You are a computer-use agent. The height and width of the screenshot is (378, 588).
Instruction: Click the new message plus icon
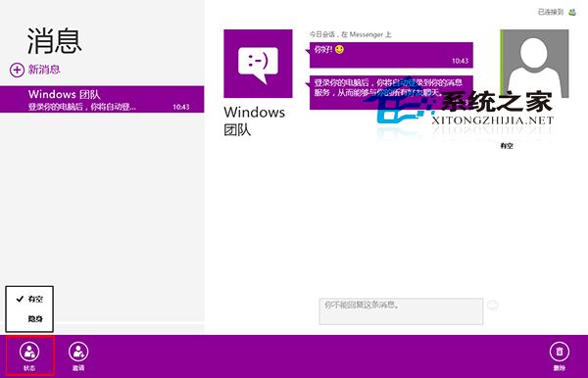click(x=17, y=70)
